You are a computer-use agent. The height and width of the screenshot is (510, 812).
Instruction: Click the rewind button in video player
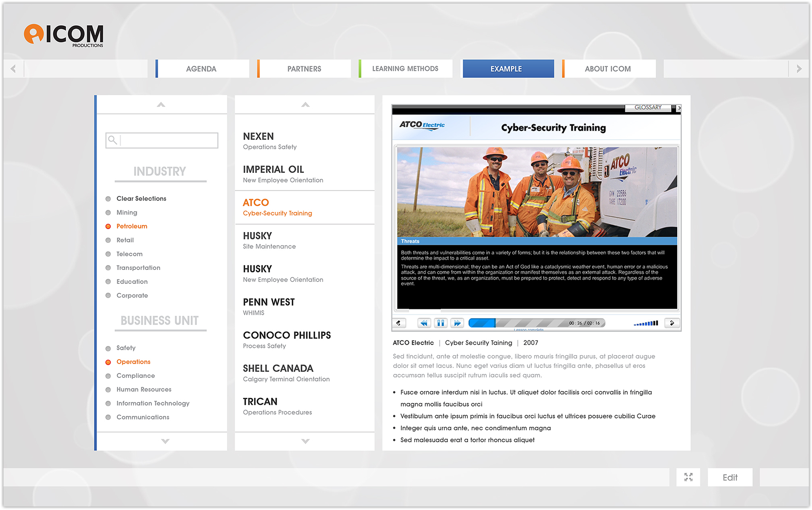(424, 323)
